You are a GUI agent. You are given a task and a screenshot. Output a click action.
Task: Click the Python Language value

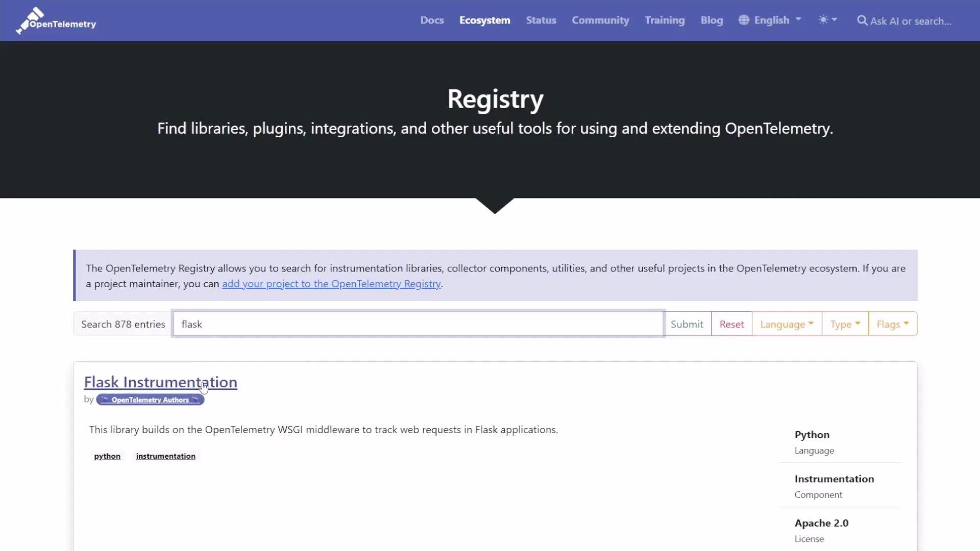pyautogui.click(x=812, y=435)
